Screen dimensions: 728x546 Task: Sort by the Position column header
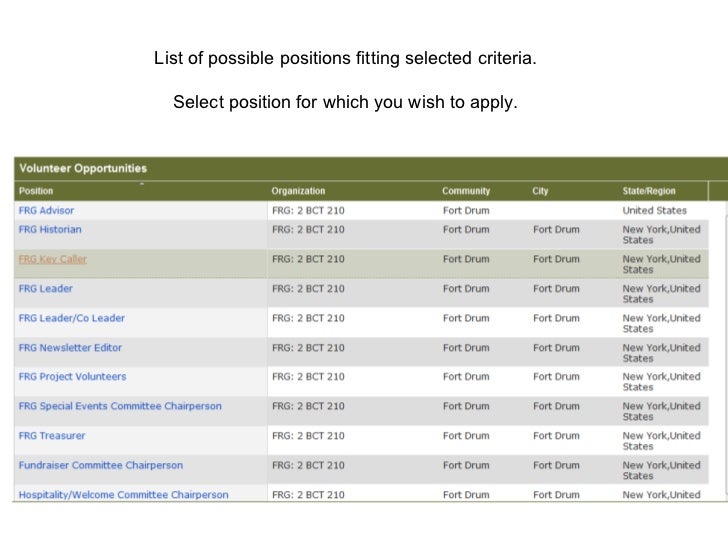[x=36, y=191]
